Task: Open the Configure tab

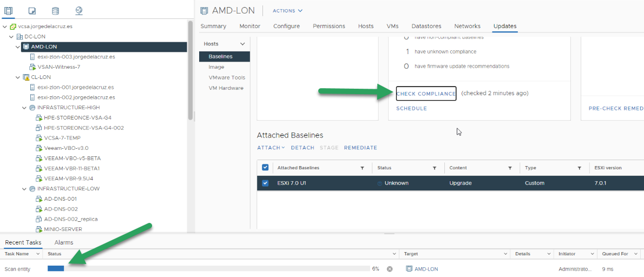Action: 287,27
